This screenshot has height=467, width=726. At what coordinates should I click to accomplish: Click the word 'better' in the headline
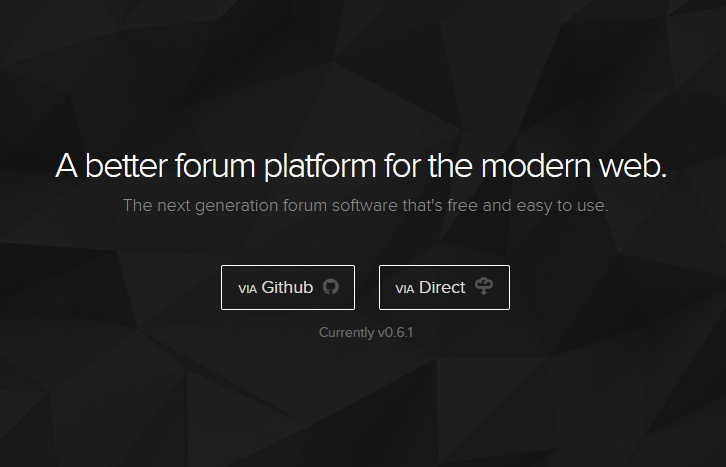tap(119, 166)
